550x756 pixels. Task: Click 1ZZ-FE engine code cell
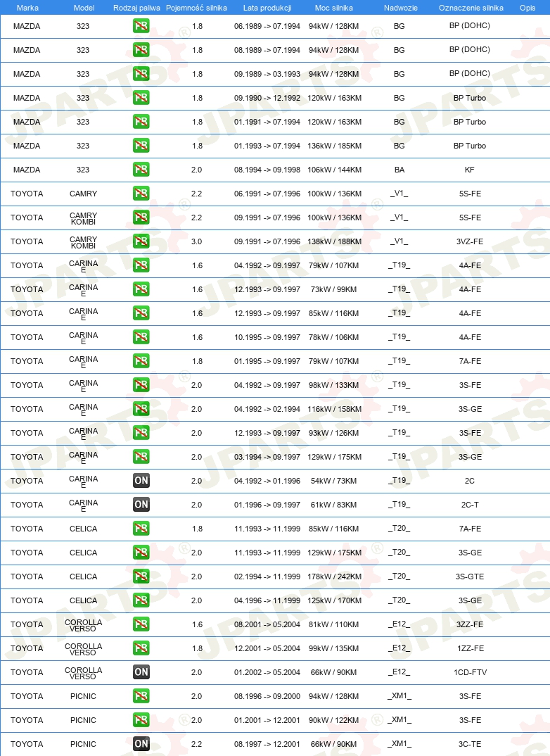click(470, 648)
